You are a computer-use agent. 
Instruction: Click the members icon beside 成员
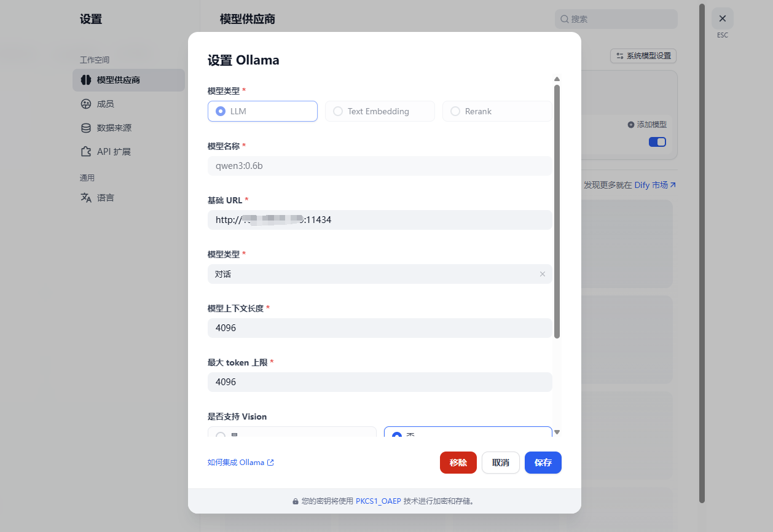[86, 104]
